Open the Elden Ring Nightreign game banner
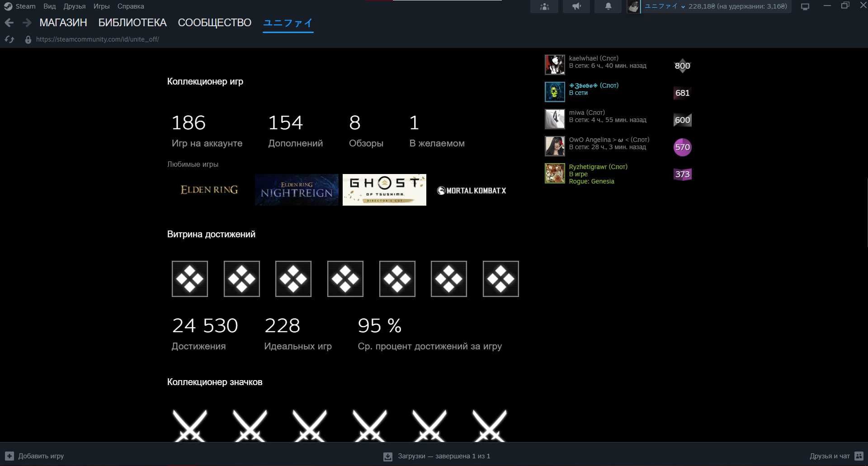Image resolution: width=868 pixels, height=466 pixels. pos(297,190)
